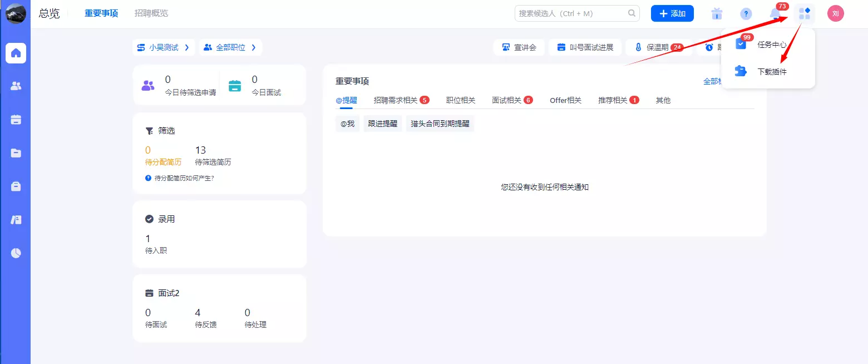Click the 今日待筛选申请 people icon
The width and height of the screenshot is (868, 364).
[148, 86]
